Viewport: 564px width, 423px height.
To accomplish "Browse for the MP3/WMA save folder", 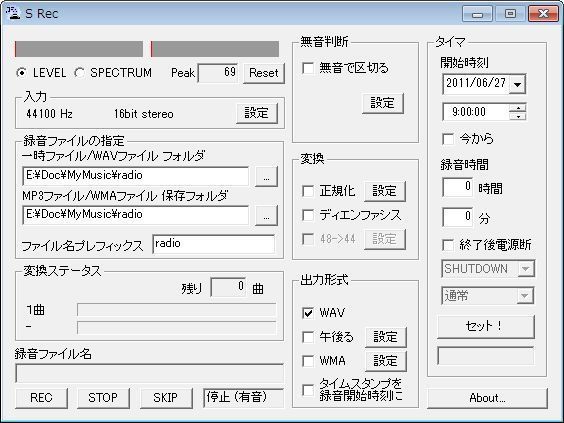I will tap(266, 215).
